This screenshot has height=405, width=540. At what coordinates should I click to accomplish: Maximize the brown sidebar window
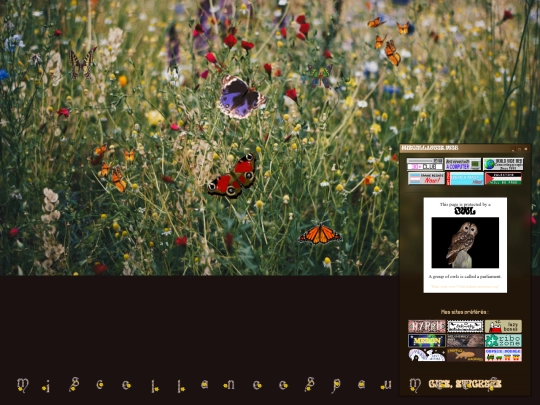tap(519, 149)
